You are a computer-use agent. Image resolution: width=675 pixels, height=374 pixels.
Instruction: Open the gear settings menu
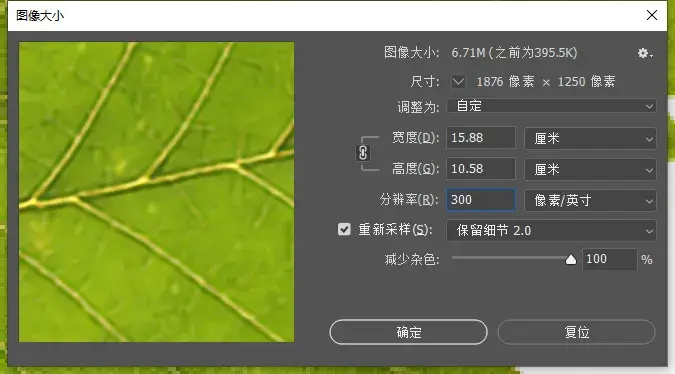[644, 53]
